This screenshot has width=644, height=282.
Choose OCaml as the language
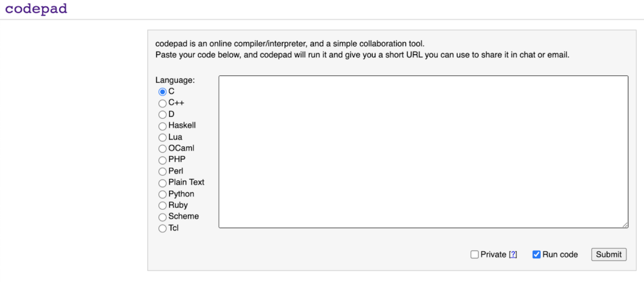(162, 148)
